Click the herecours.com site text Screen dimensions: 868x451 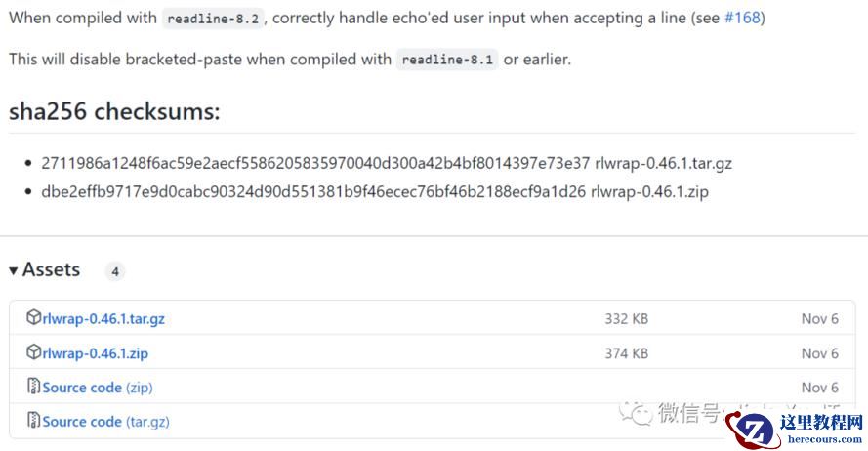825,439
